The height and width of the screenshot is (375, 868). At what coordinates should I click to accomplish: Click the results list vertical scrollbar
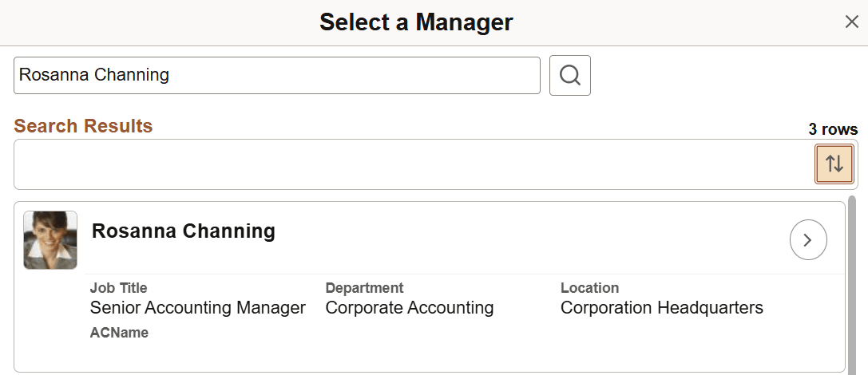[852, 279]
